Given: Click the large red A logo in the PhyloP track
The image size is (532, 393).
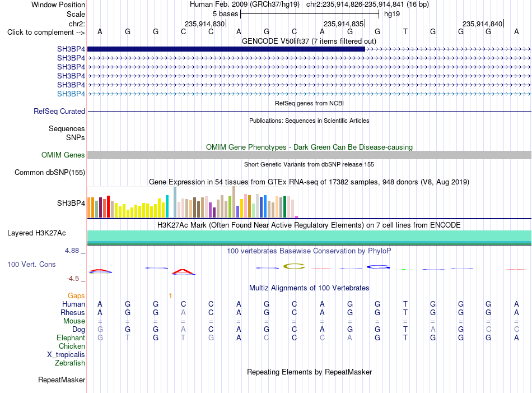Looking at the screenshot, I should click(x=183, y=272).
